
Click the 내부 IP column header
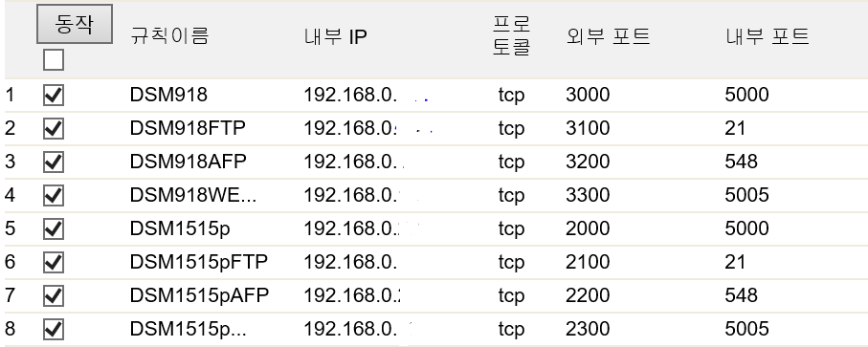[336, 36]
